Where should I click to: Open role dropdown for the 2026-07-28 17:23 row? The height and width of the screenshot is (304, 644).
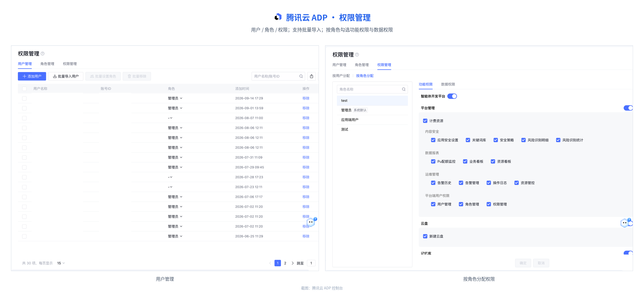[x=170, y=177]
